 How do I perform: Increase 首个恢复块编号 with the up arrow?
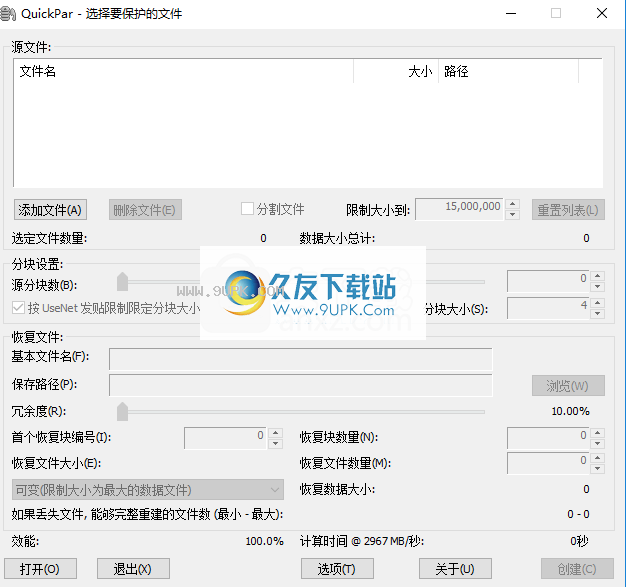click(x=275, y=433)
